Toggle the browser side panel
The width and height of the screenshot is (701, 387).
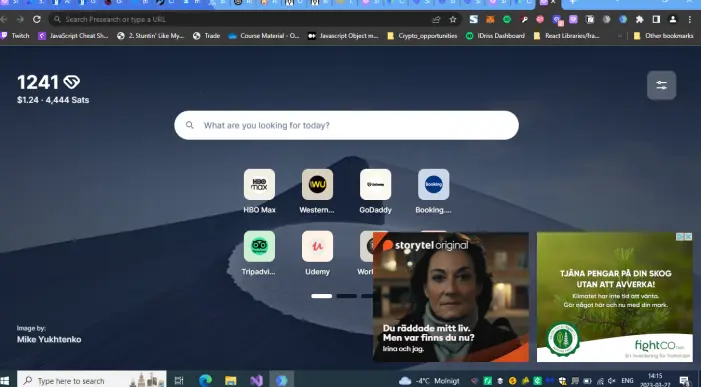click(x=656, y=19)
